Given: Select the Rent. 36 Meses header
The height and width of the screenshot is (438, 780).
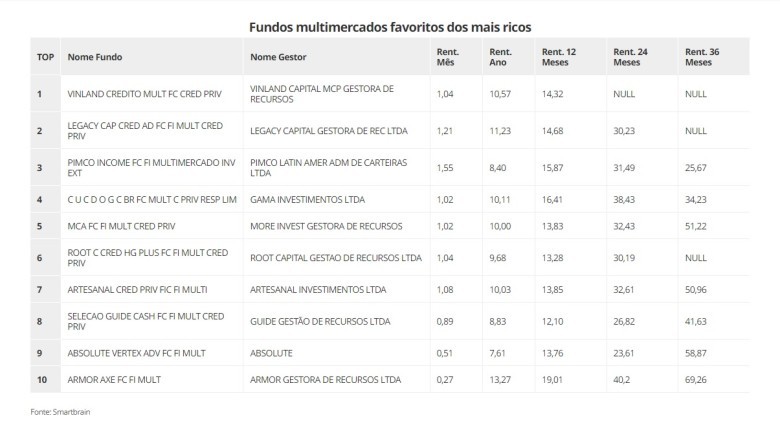Looking at the screenshot, I should (702, 57).
